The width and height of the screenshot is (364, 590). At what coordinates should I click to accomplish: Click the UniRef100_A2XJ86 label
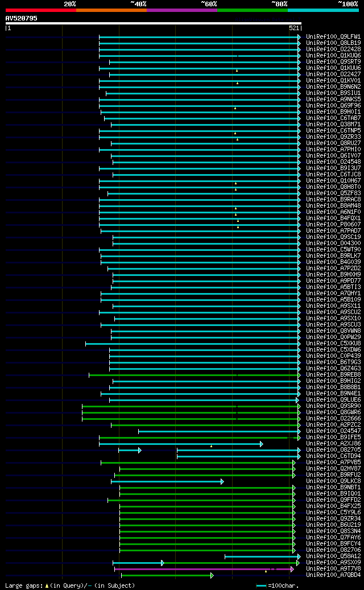point(333,444)
